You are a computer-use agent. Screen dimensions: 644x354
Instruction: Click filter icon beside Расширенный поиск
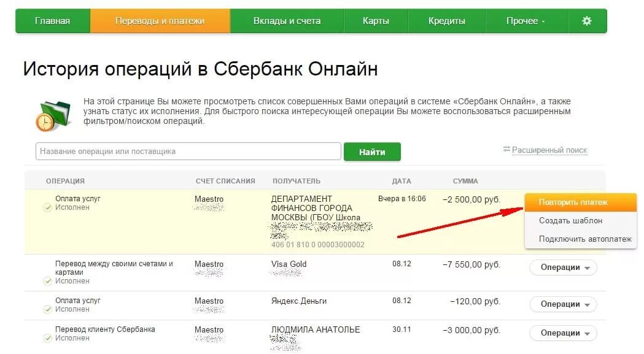point(506,149)
